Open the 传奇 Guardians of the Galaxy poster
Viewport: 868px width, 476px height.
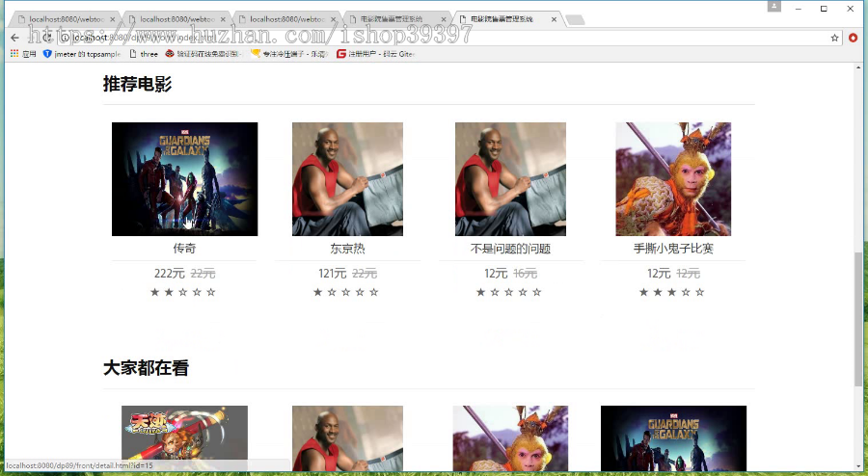click(x=185, y=179)
